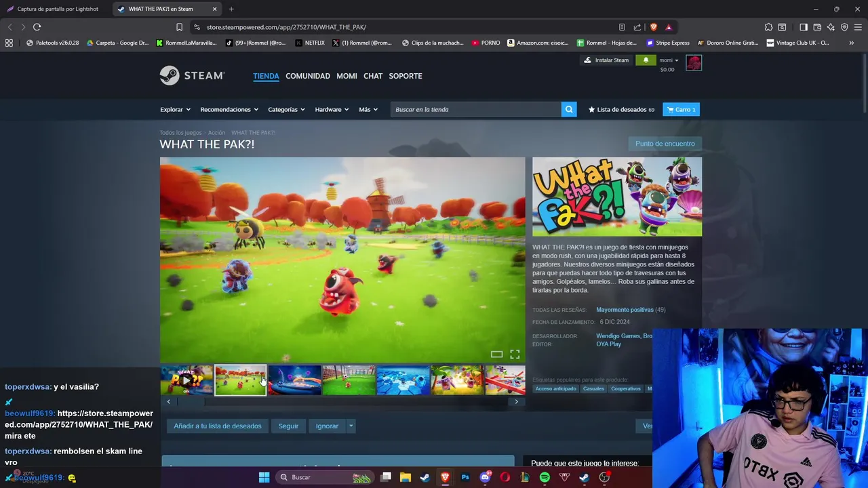The width and height of the screenshot is (868, 488).
Task: Toggle the browser sidebar panel icon
Action: click(804, 27)
